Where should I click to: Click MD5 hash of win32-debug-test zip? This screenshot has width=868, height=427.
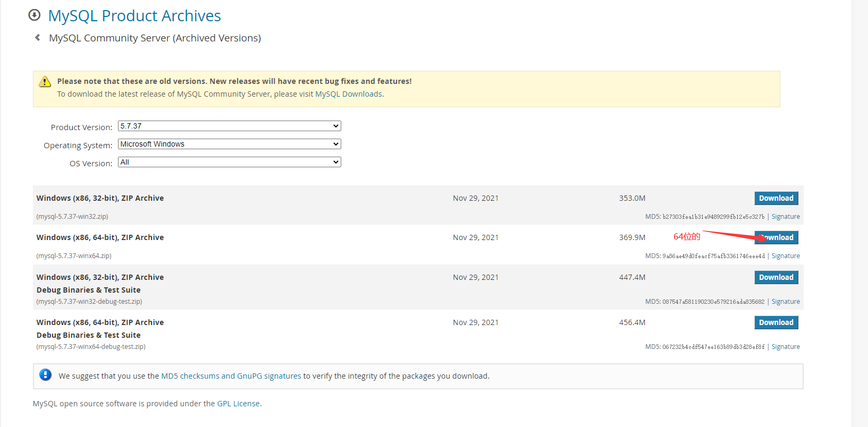(x=713, y=302)
